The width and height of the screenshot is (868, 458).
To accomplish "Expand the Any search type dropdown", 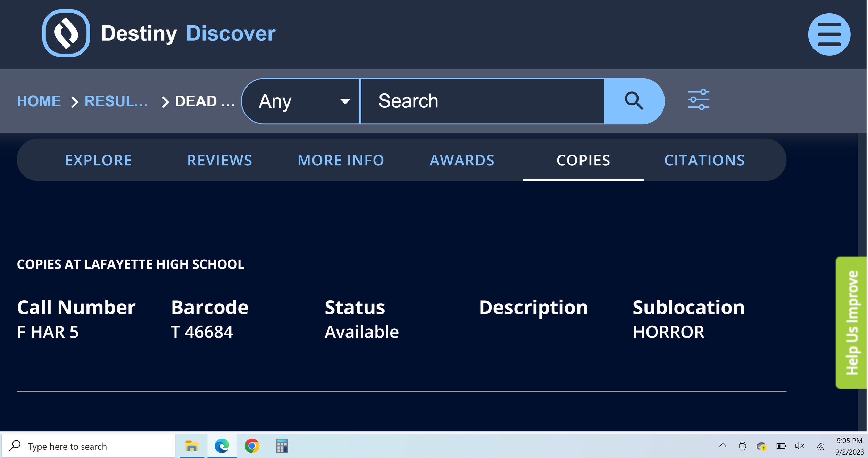I will point(301,101).
